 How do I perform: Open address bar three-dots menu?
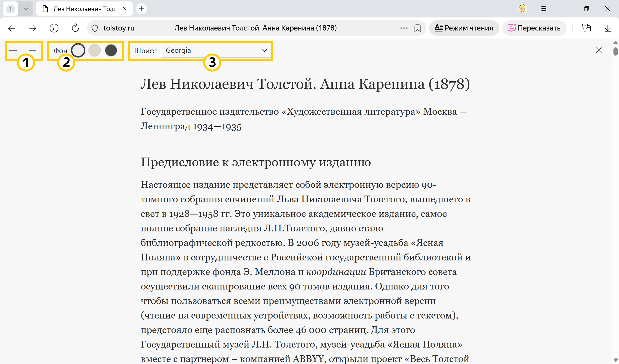pos(404,28)
